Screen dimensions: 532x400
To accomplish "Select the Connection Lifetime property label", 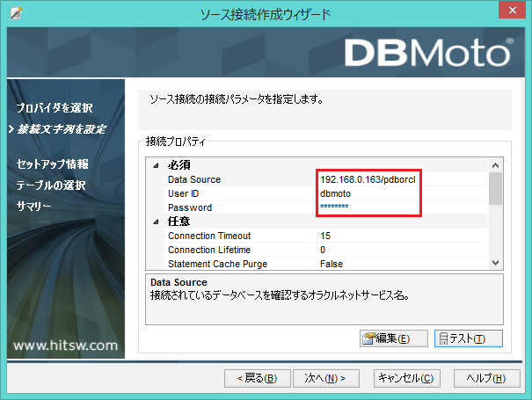I will (x=209, y=250).
